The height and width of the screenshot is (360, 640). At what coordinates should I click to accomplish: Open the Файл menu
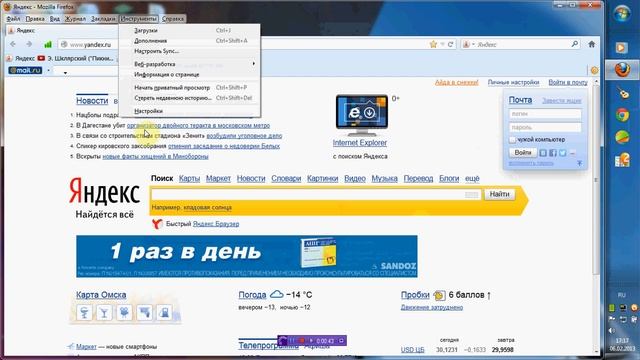(x=13, y=19)
